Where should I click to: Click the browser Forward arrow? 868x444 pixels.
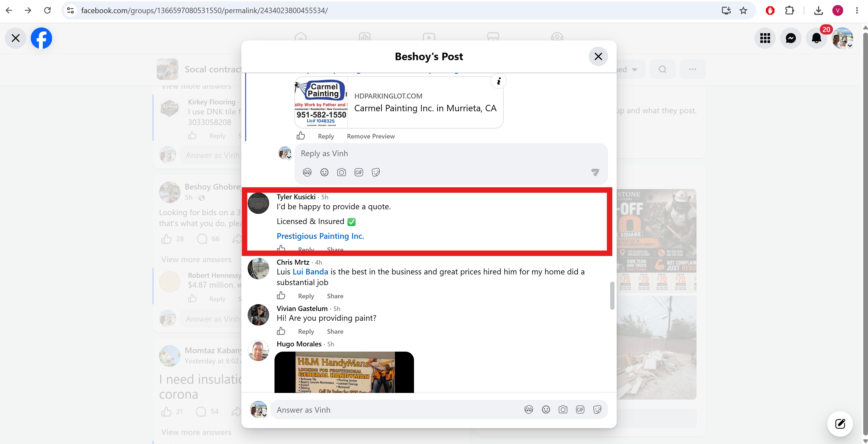tap(28, 10)
